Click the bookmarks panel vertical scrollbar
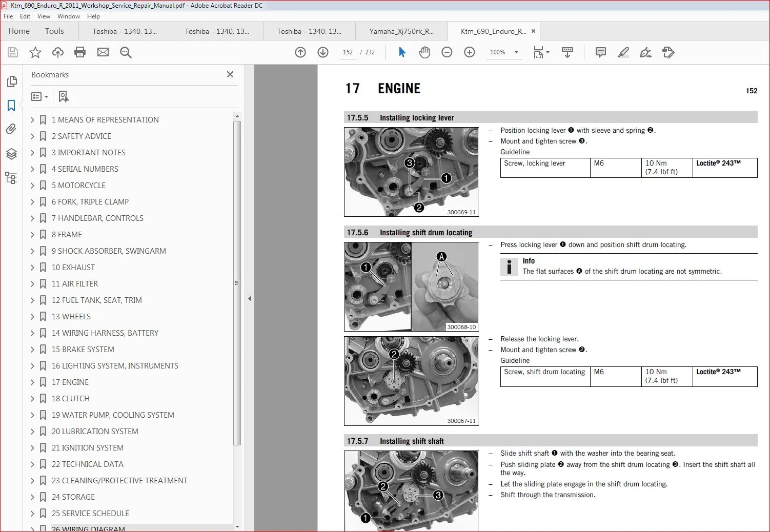Viewport: 770px width, 532px height. pyautogui.click(x=237, y=282)
